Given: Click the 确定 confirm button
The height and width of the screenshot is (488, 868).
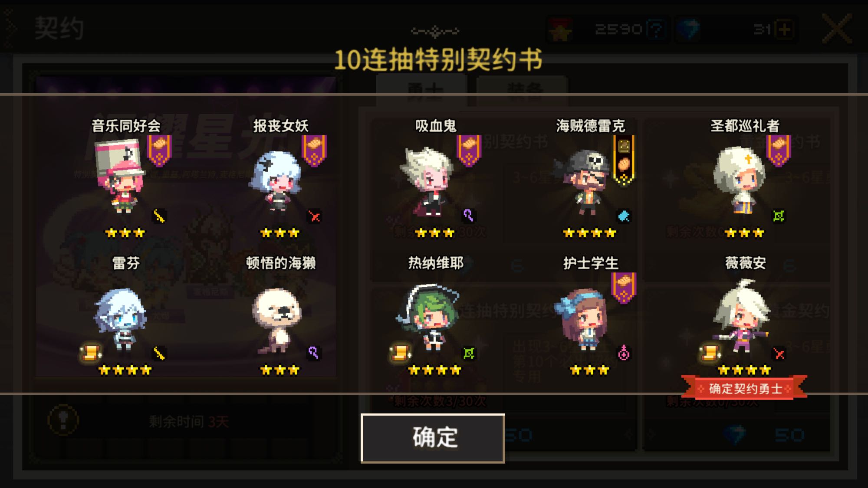Looking at the screenshot, I should tap(433, 438).
